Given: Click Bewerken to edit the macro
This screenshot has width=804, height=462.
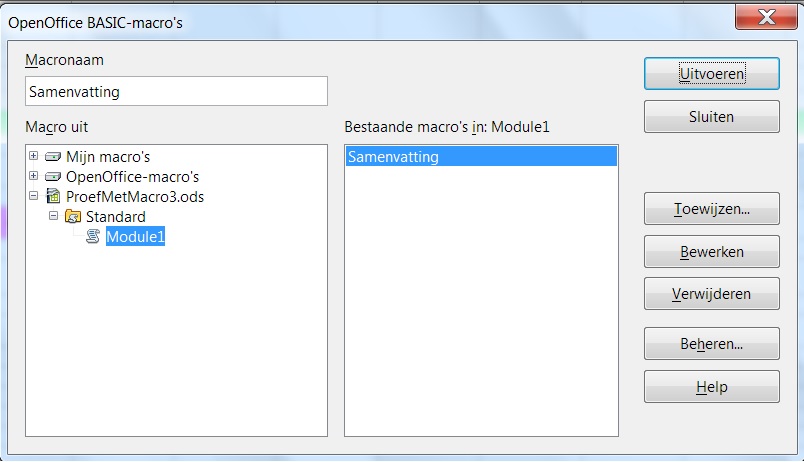Looking at the screenshot, I should [x=711, y=252].
